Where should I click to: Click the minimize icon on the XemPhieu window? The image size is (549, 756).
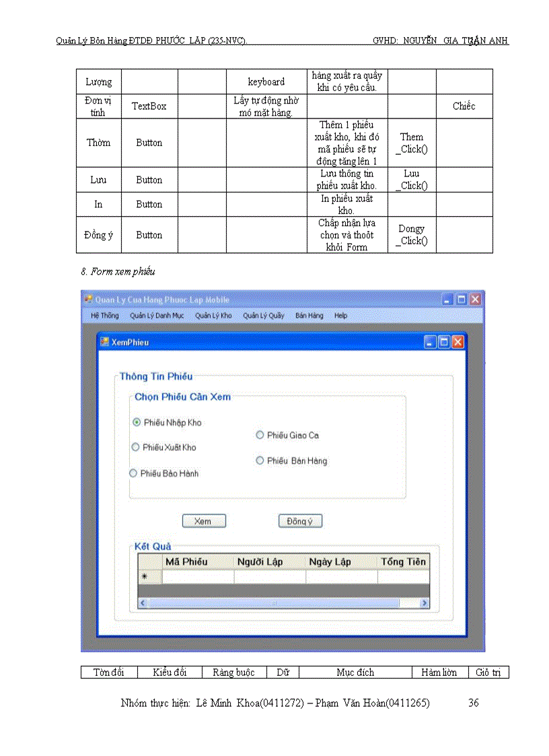[x=429, y=342]
